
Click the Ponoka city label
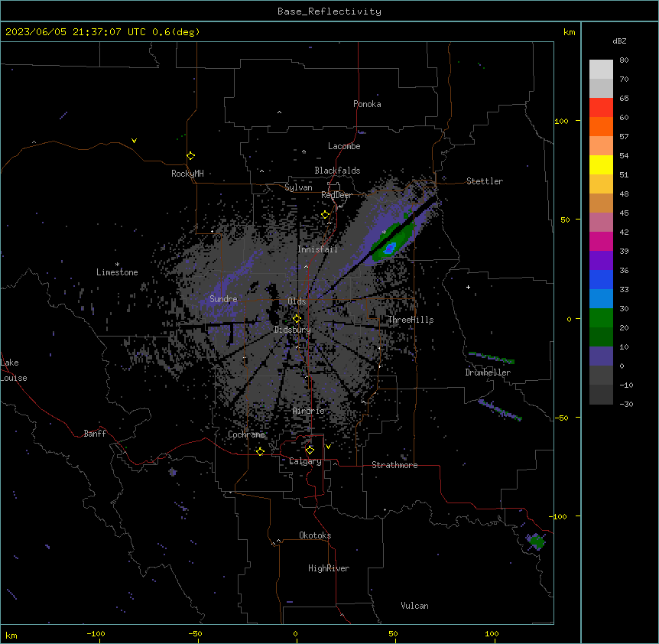click(367, 104)
